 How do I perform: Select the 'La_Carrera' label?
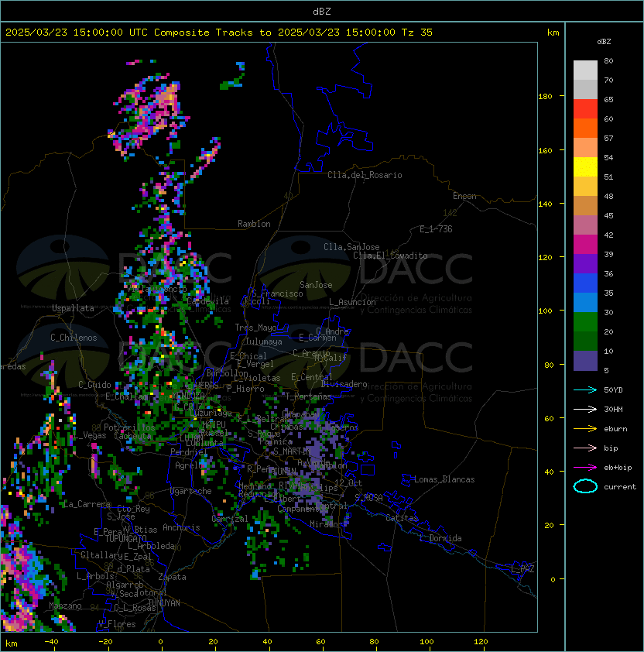click(x=87, y=504)
